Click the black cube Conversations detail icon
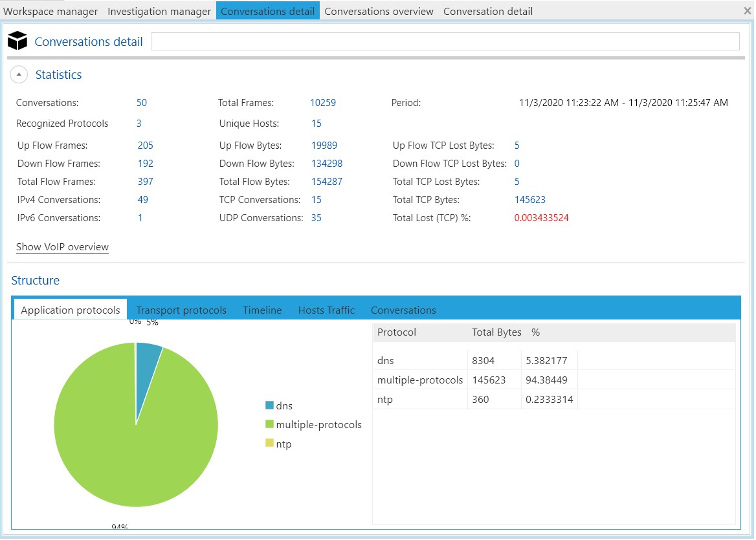 pos(17,41)
